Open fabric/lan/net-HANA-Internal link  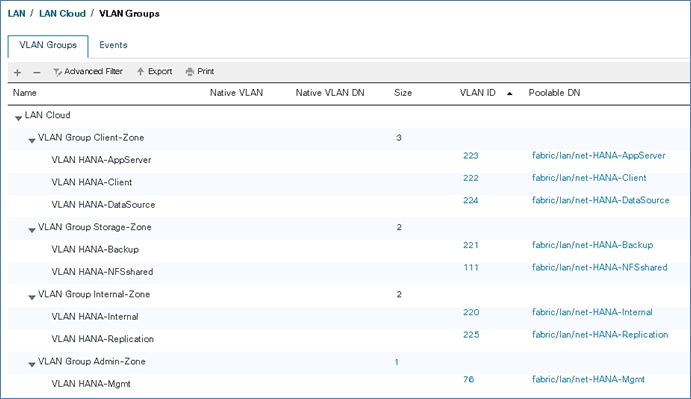point(592,312)
